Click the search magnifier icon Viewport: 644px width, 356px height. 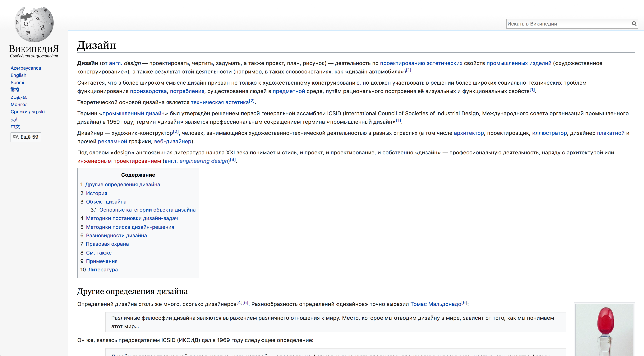[634, 24]
